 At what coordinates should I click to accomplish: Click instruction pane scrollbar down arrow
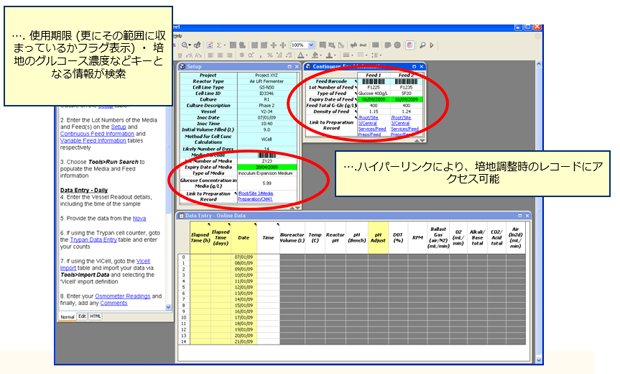[x=168, y=307]
